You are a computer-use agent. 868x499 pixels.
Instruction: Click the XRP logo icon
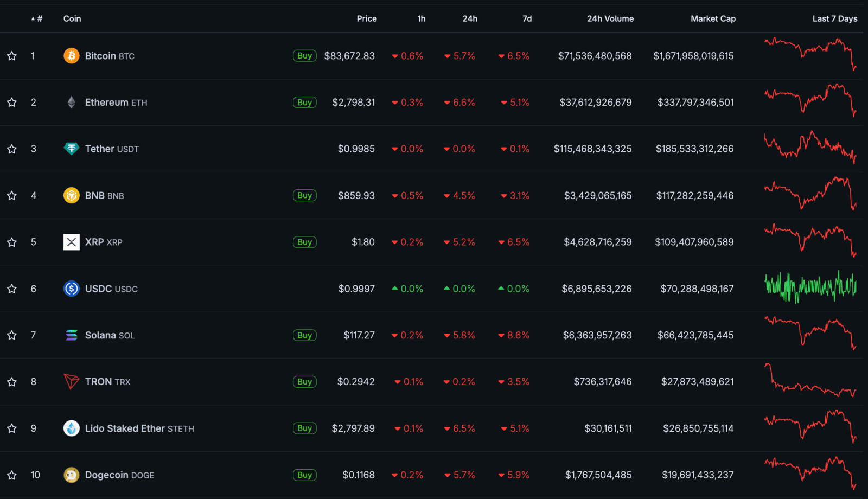tap(71, 242)
